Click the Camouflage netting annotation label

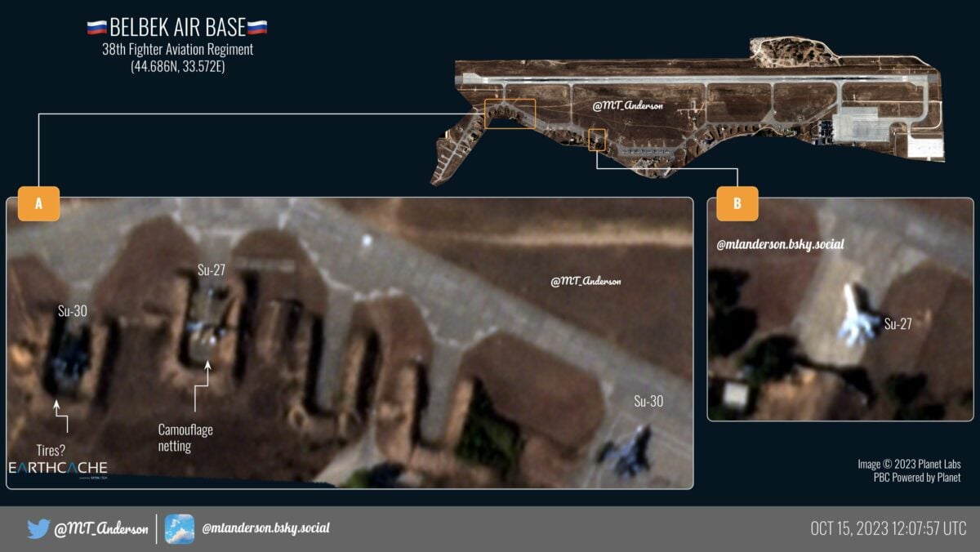pyautogui.click(x=185, y=438)
